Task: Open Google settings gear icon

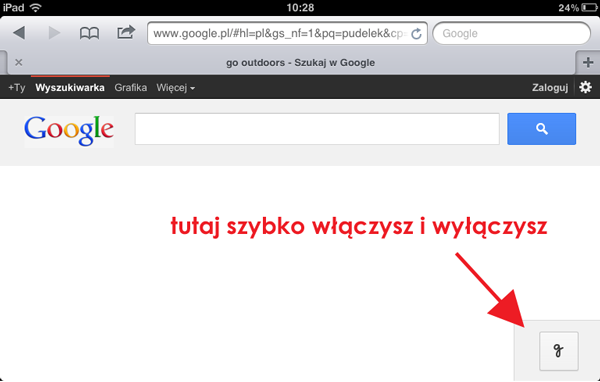Action: point(585,87)
